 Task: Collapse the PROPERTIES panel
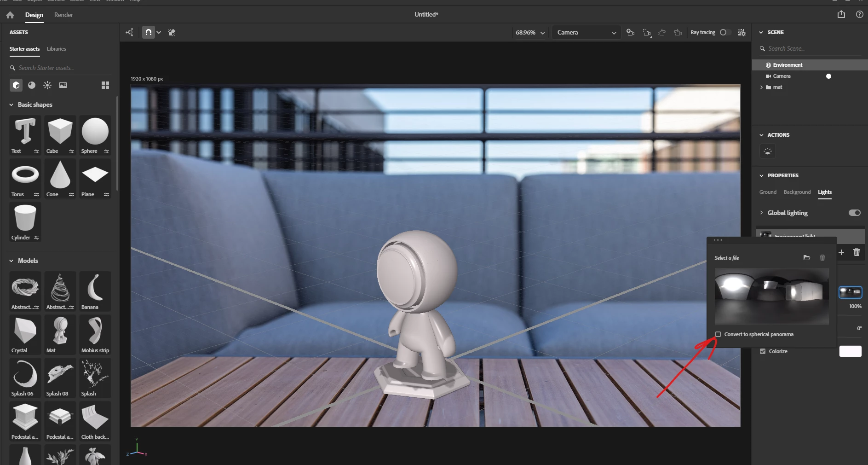point(761,175)
